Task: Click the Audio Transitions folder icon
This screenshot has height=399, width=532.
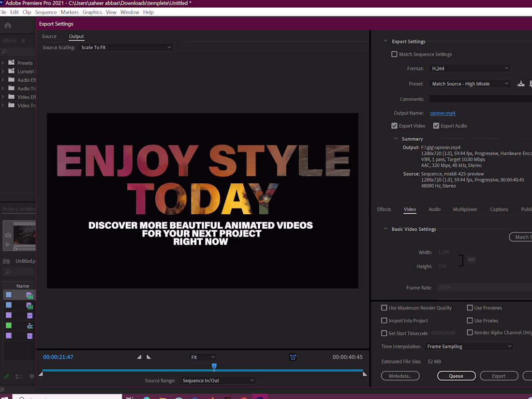Action: 12,88
